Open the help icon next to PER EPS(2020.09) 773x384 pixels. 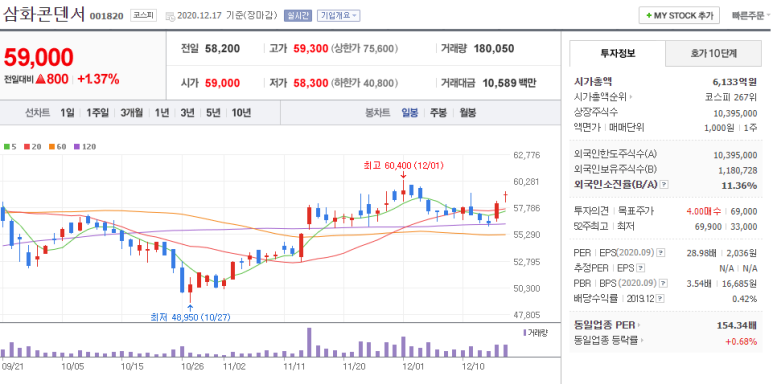coord(661,253)
